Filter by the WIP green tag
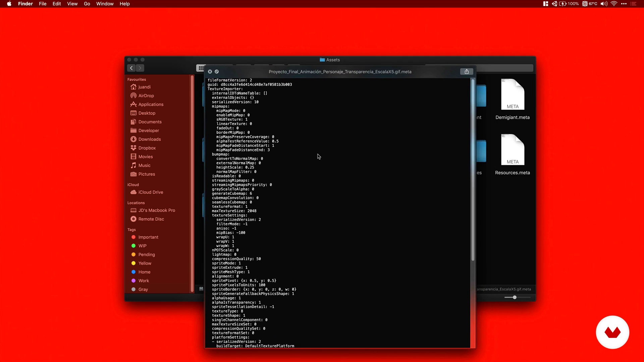 (142, 246)
